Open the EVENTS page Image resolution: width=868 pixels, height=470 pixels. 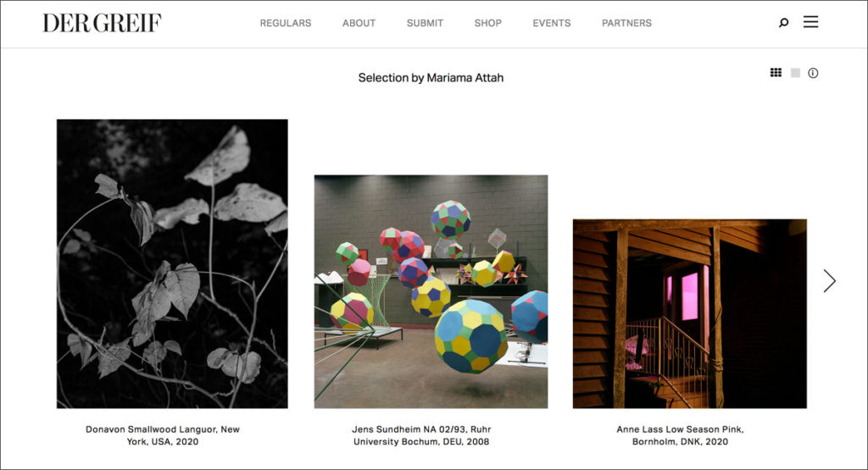point(551,23)
